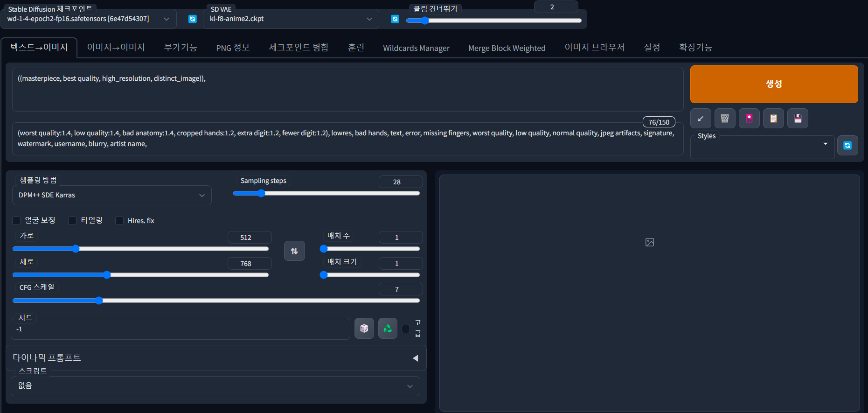The width and height of the screenshot is (868, 413).
Task: Clear the prompt with the trash icon
Action: click(x=725, y=119)
